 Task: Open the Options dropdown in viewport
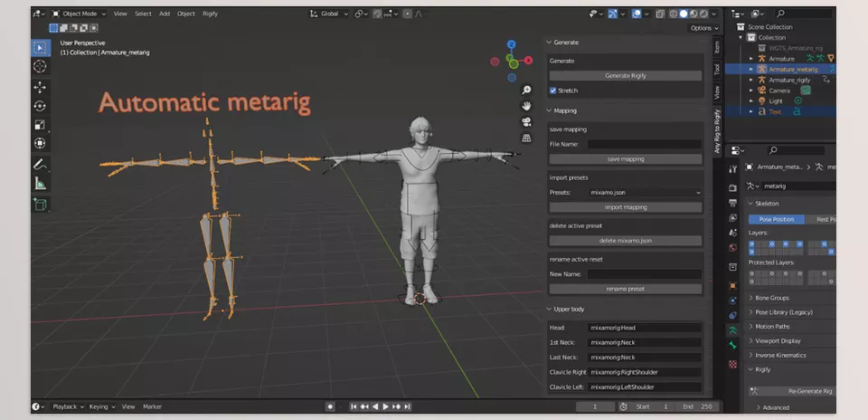(704, 28)
